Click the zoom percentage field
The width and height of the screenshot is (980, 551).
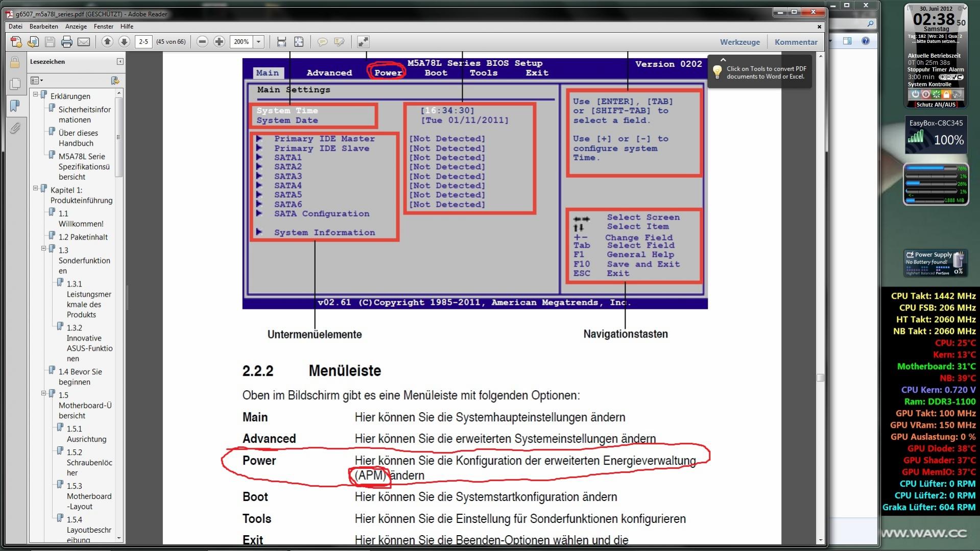click(242, 42)
